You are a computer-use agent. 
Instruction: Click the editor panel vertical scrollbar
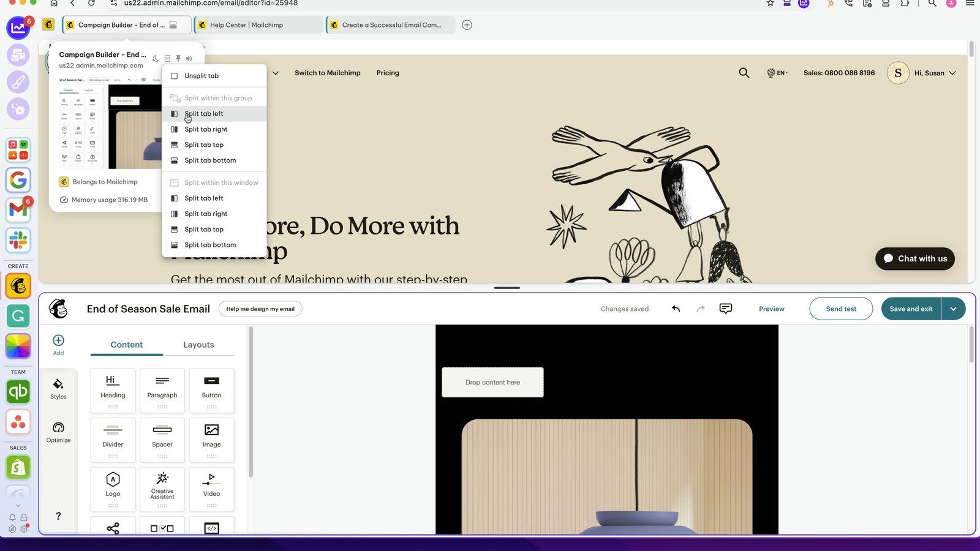tap(251, 402)
